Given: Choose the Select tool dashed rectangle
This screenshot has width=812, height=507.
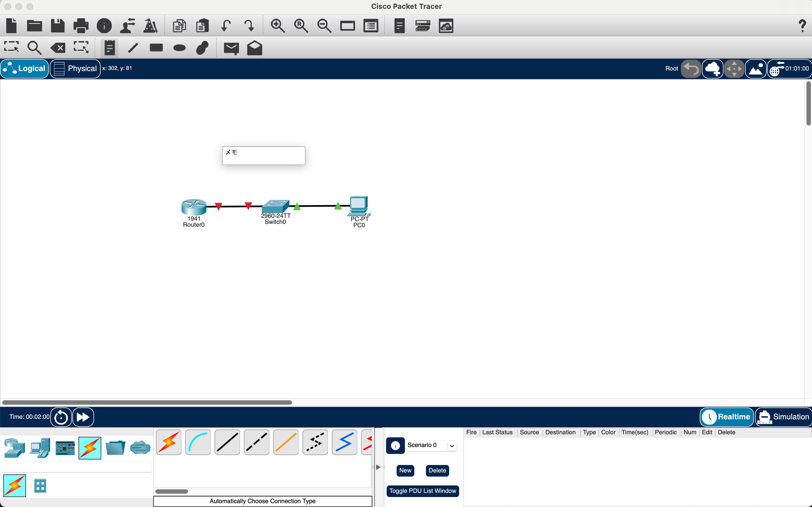Looking at the screenshot, I should 11,47.
